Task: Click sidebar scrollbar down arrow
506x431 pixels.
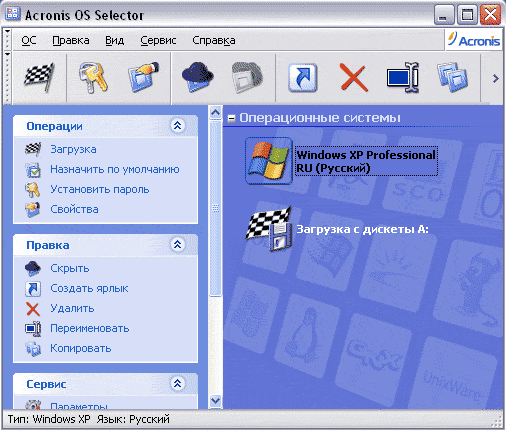Action: (x=216, y=400)
